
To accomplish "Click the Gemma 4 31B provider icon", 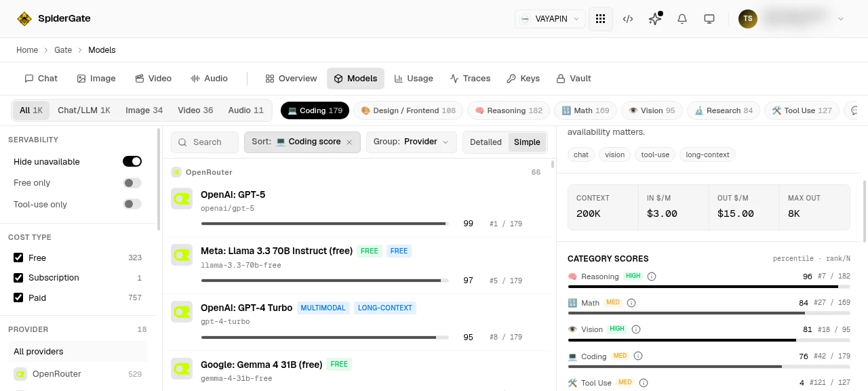I will [x=182, y=369].
